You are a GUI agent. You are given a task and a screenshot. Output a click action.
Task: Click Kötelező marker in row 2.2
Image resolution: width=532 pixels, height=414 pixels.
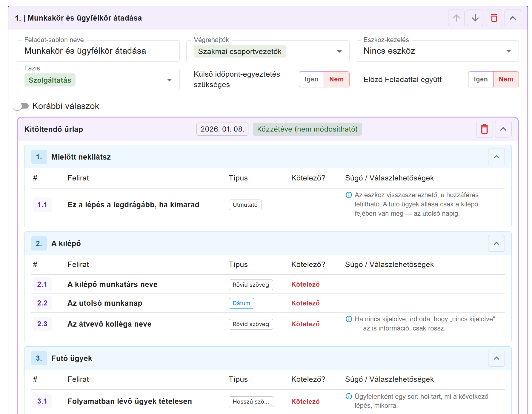305,303
